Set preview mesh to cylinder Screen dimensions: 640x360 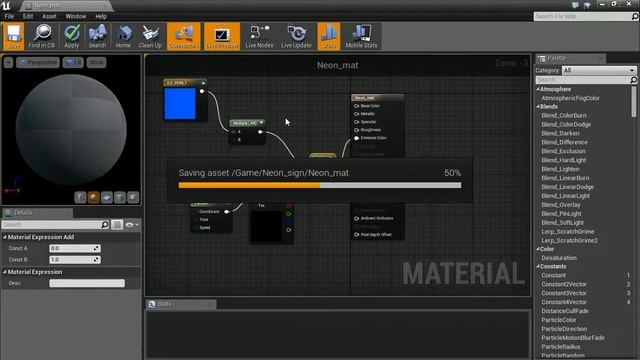(80, 198)
